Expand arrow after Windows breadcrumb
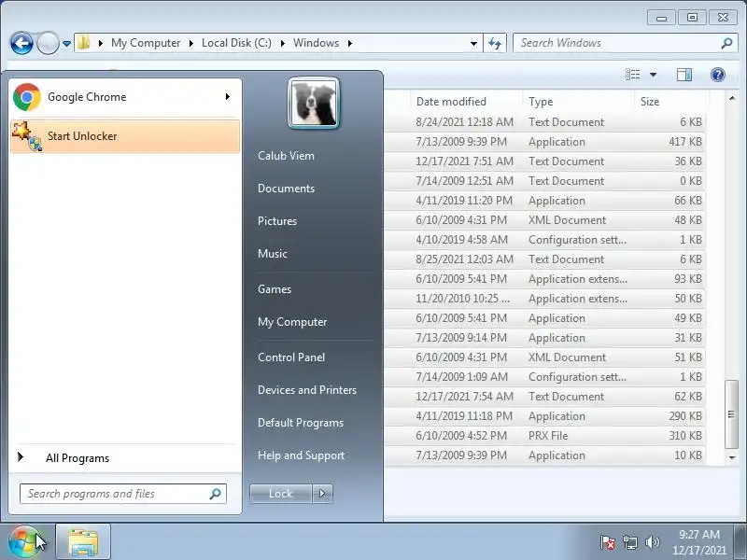 click(349, 43)
